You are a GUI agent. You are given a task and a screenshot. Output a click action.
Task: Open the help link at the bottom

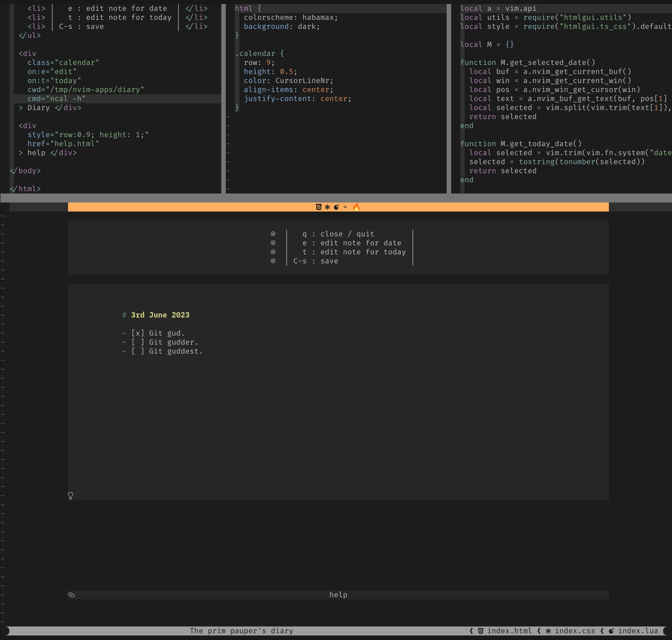pyautogui.click(x=338, y=595)
